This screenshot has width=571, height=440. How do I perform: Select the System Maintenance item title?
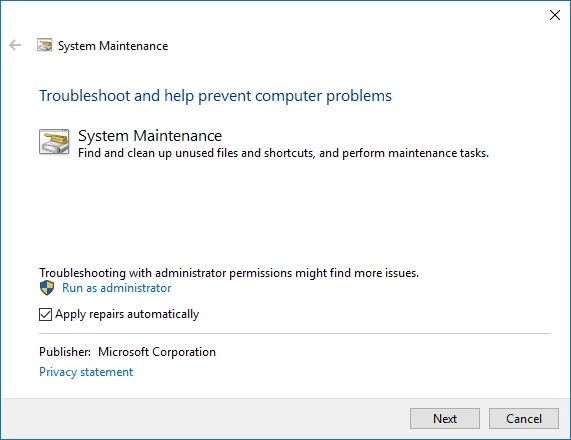click(150, 136)
